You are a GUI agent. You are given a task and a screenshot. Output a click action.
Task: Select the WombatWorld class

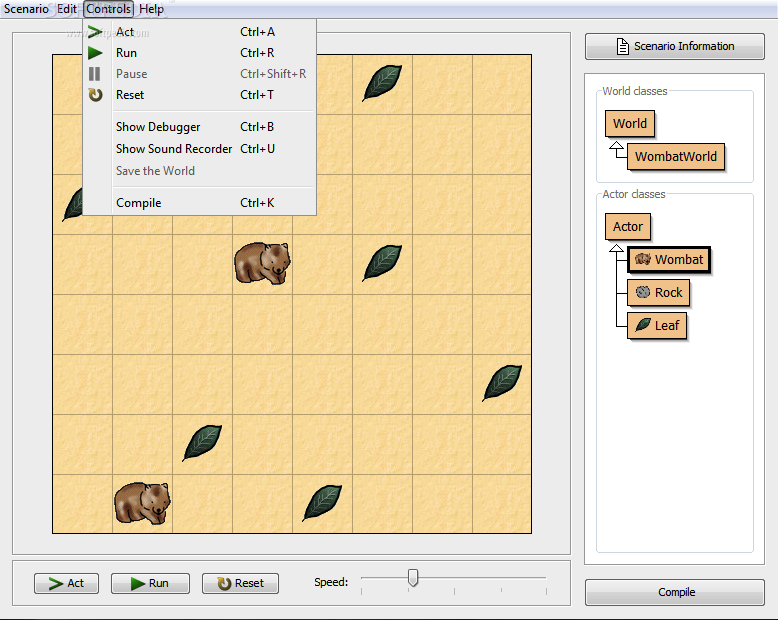tap(676, 157)
